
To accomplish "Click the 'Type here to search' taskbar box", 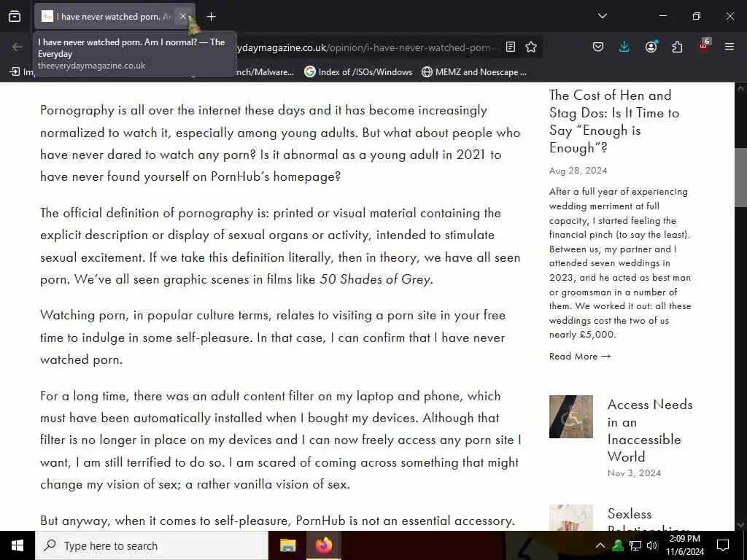I will coord(152,545).
